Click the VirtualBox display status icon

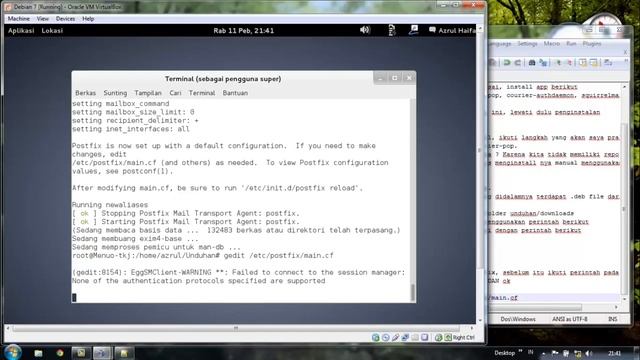pos(424,338)
